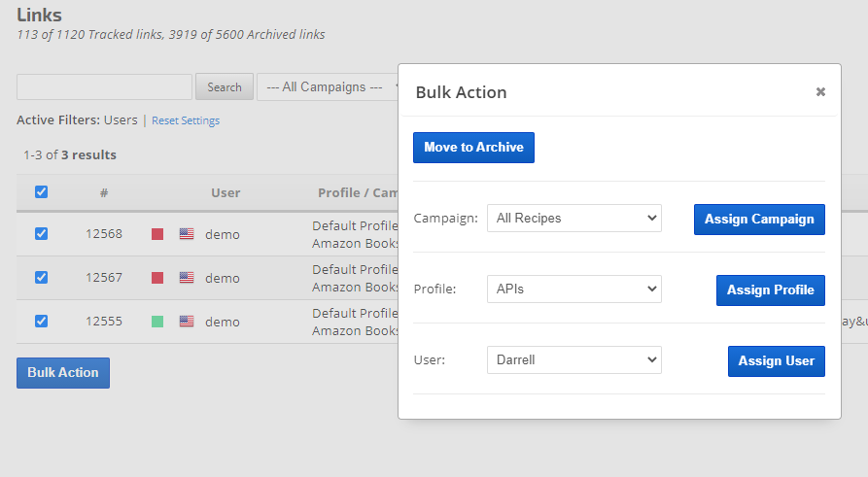Click the red status square for link 12567
This screenshot has height=477, width=868.
157,278
